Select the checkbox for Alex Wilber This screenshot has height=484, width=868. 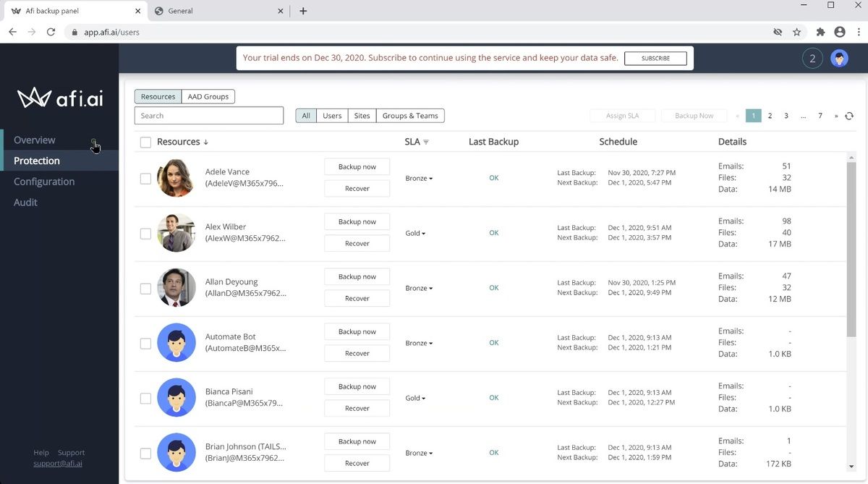click(145, 233)
